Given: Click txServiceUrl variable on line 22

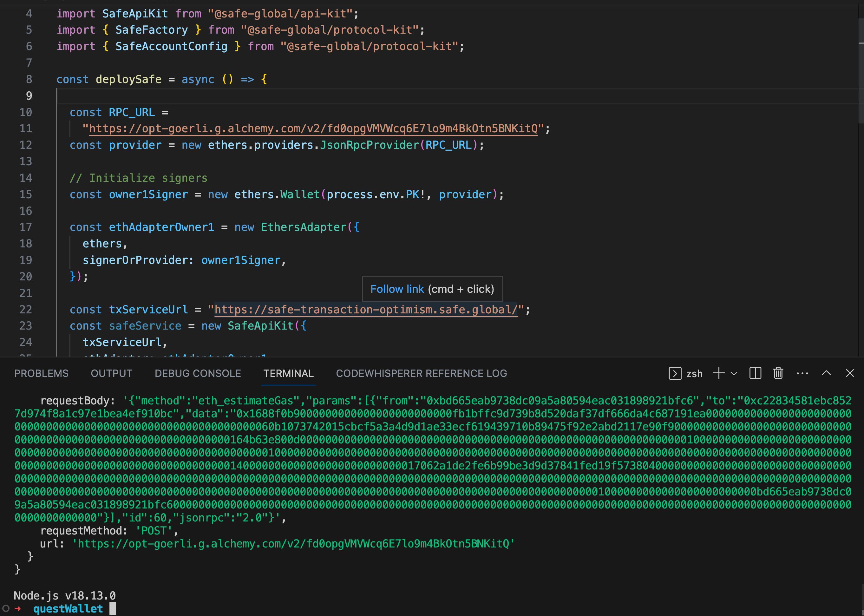Looking at the screenshot, I should 148,310.
